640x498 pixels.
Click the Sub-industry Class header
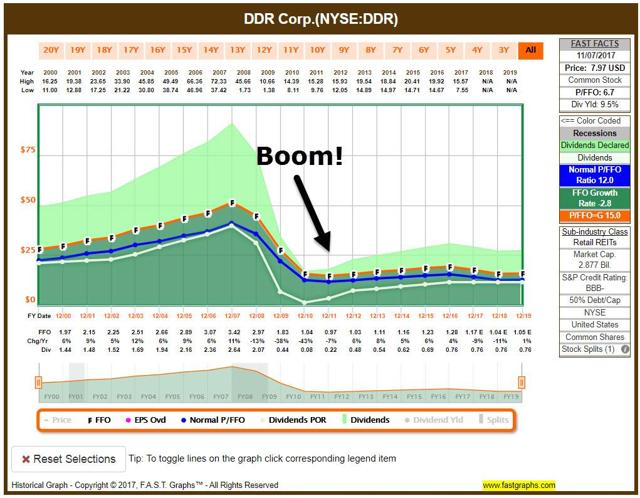(595, 231)
